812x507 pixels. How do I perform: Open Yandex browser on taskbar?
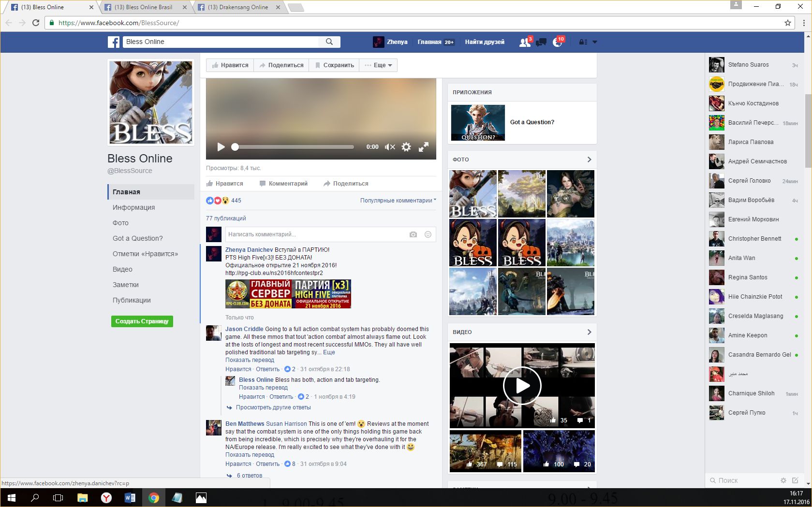tap(106, 497)
